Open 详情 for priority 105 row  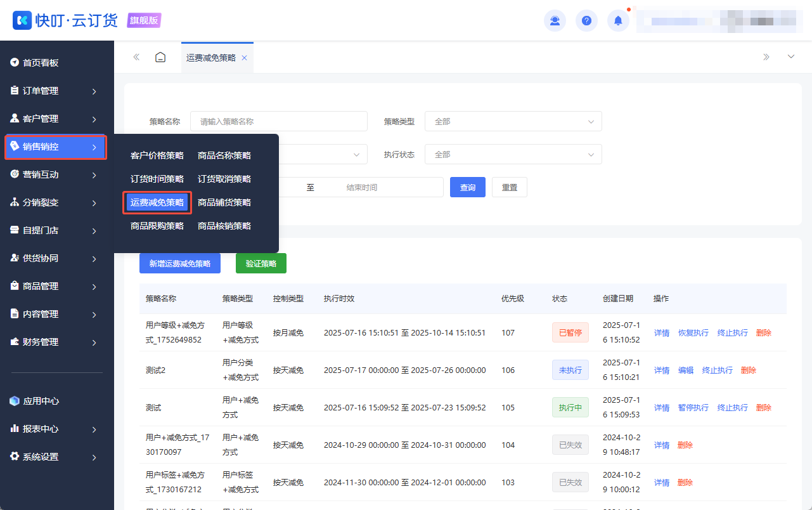[x=662, y=407]
